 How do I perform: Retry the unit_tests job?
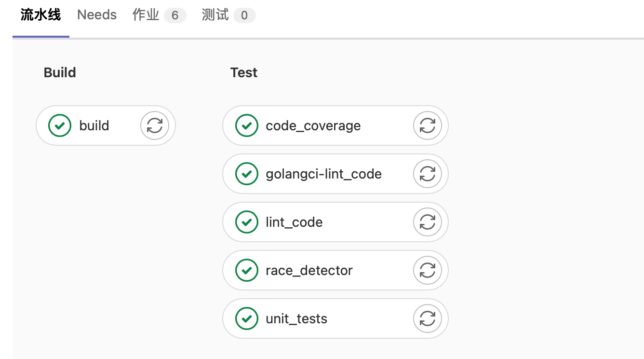click(428, 318)
